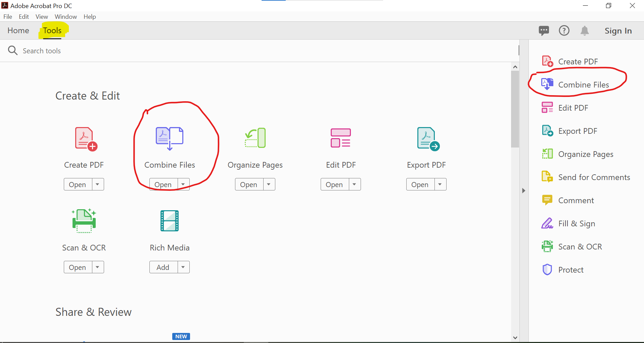Click the Export PDF label in sidebar
The height and width of the screenshot is (343, 644).
tap(578, 131)
